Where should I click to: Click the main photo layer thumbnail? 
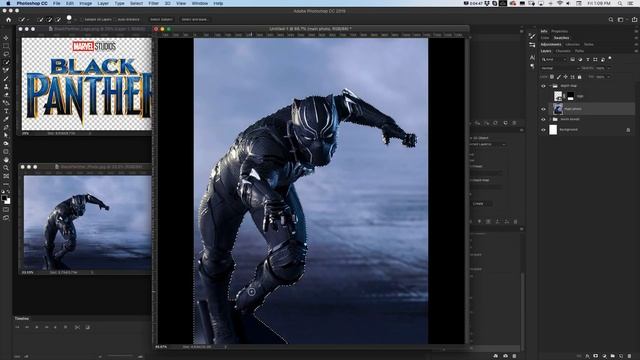[x=558, y=109]
